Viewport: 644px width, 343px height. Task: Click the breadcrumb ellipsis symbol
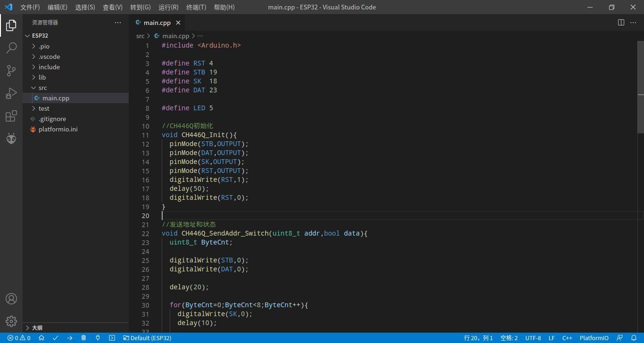[x=200, y=36]
